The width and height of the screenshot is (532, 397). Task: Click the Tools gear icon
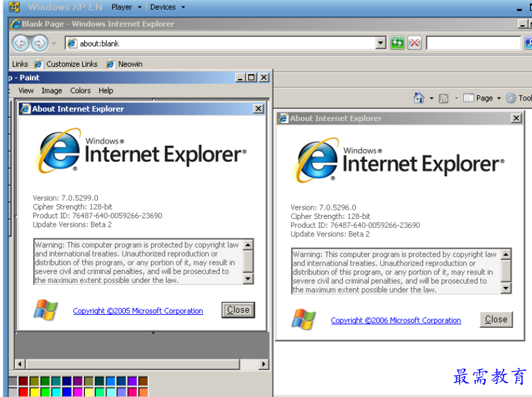[511, 98]
